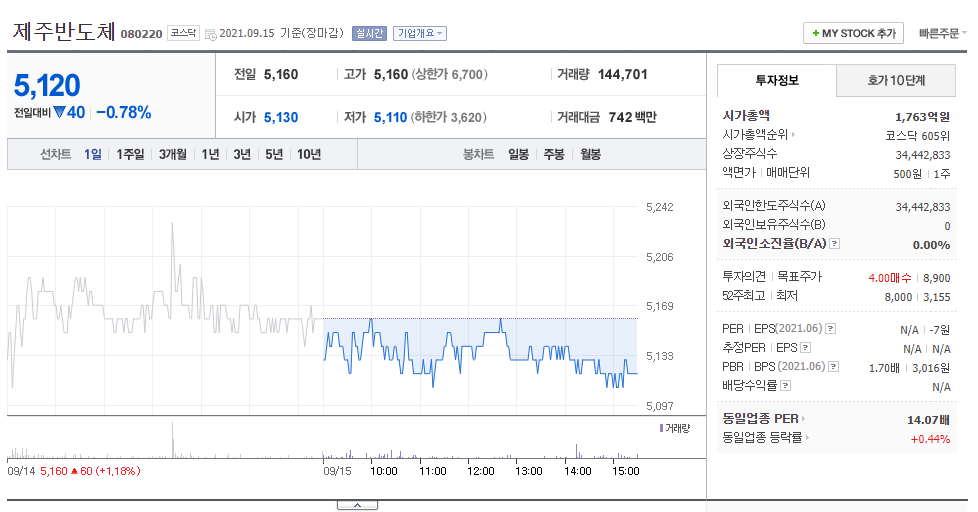Screen dimensions: 978x512
Task: Click the 코스닥 market badge
Action: (183, 33)
